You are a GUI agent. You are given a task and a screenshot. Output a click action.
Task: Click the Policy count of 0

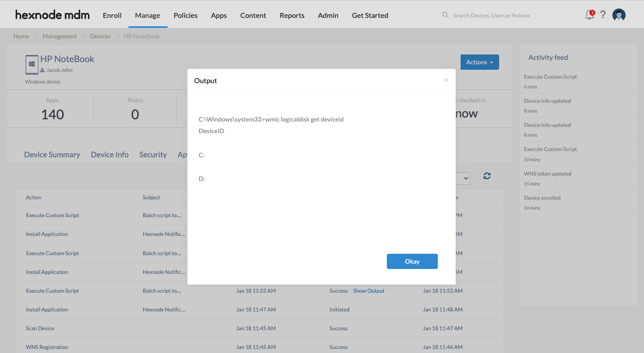click(135, 114)
